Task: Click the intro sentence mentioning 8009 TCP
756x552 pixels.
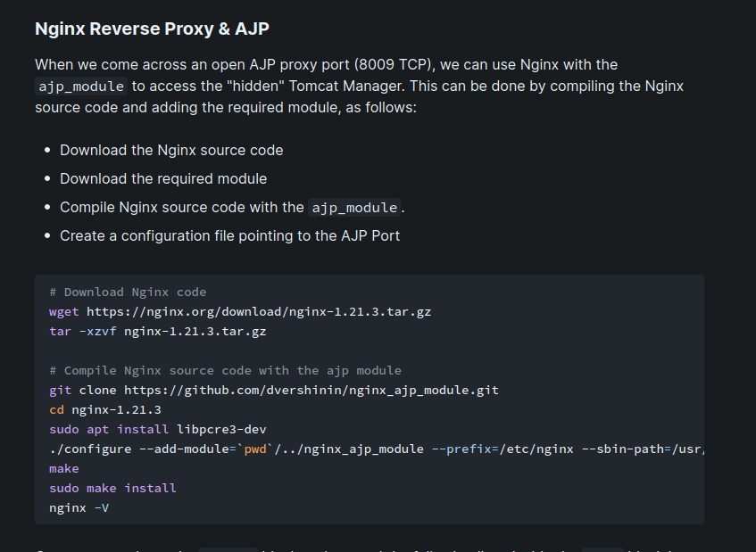Action: [x=326, y=65]
